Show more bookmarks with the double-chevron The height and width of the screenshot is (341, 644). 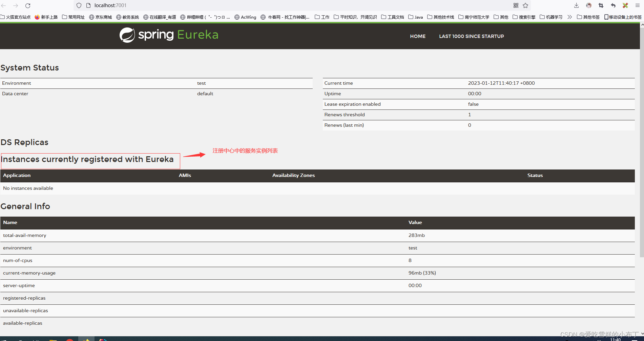click(x=569, y=17)
